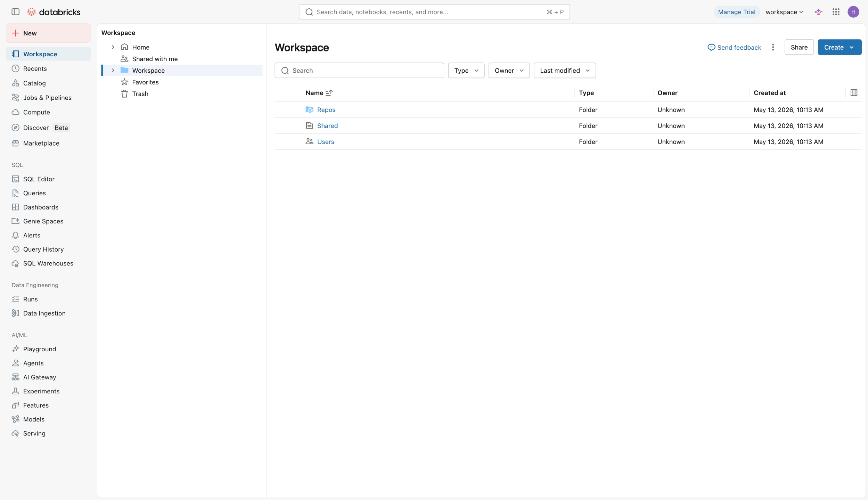Click the Trash bin icon in the tree
868x500 pixels.
pyautogui.click(x=124, y=94)
